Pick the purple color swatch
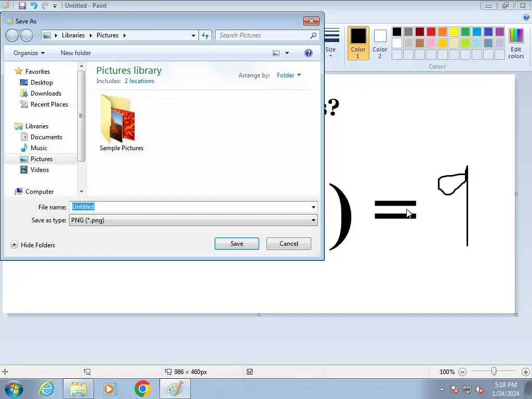532x399 pixels. [500, 32]
